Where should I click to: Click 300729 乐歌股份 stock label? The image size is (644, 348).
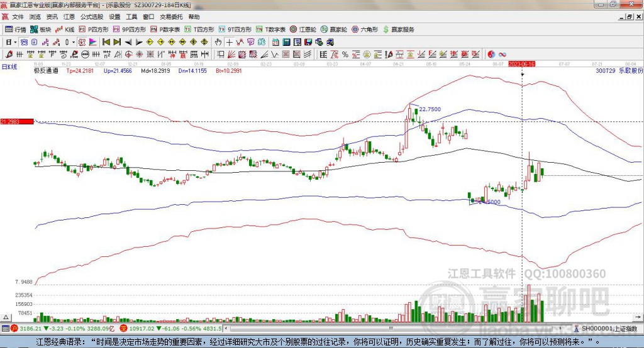[x=619, y=70]
